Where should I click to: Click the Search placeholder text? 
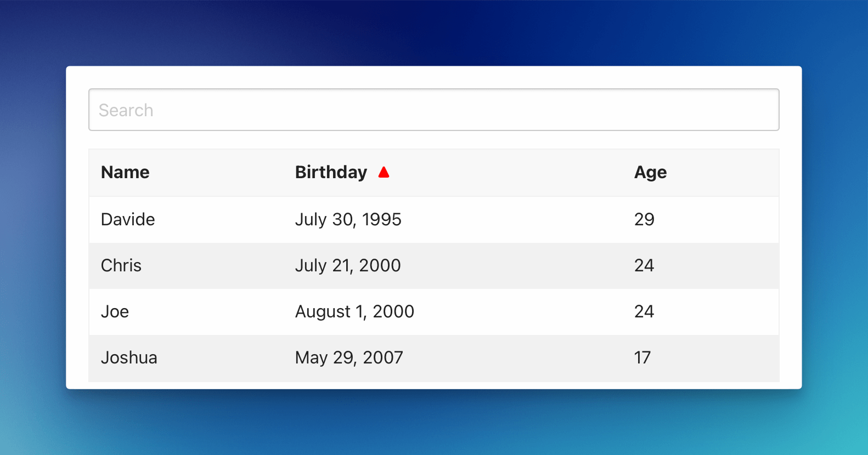click(x=126, y=110)
